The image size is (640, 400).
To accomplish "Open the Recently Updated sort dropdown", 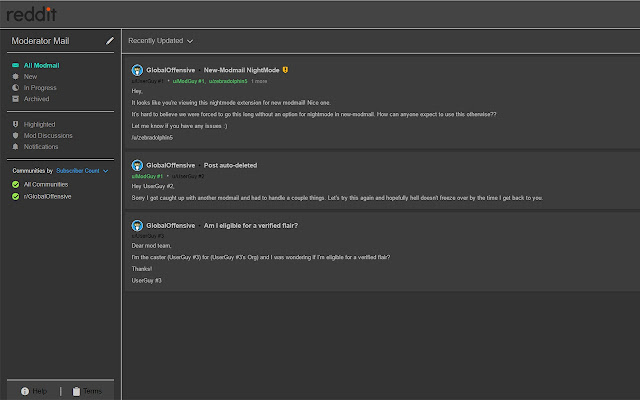I will click(x=160, y=41).
